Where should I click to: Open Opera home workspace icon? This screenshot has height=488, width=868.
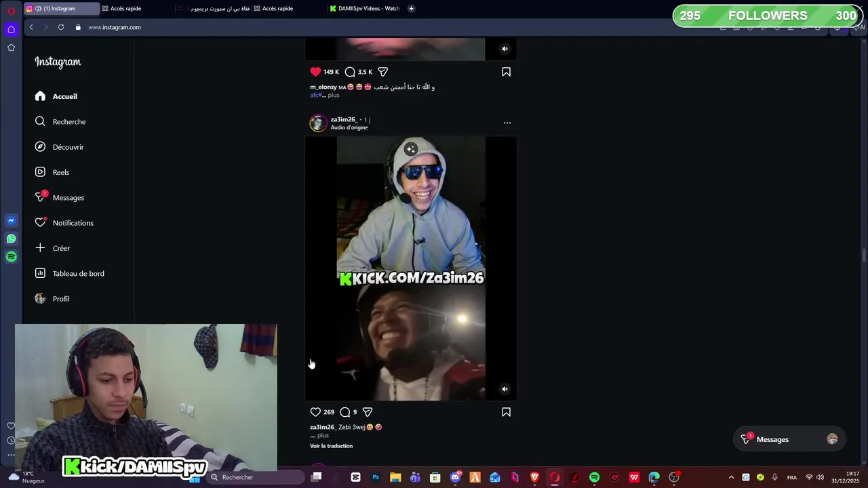(x=11, y=29)
